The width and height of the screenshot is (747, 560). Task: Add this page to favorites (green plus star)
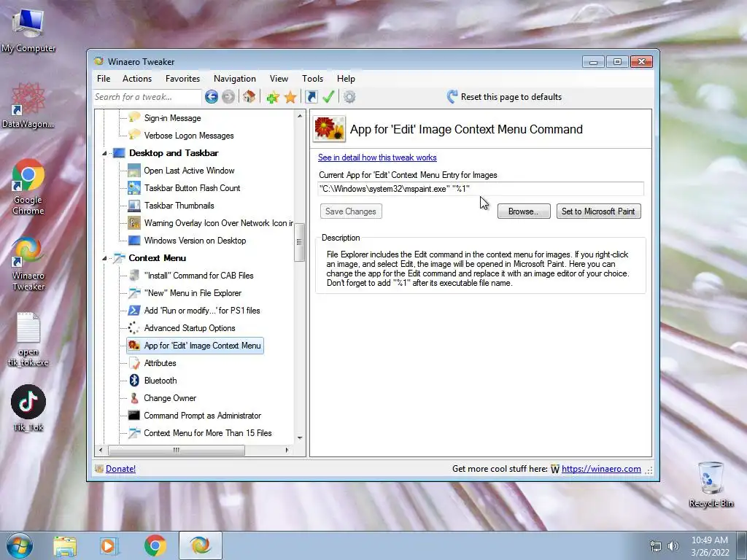(273, 98)
